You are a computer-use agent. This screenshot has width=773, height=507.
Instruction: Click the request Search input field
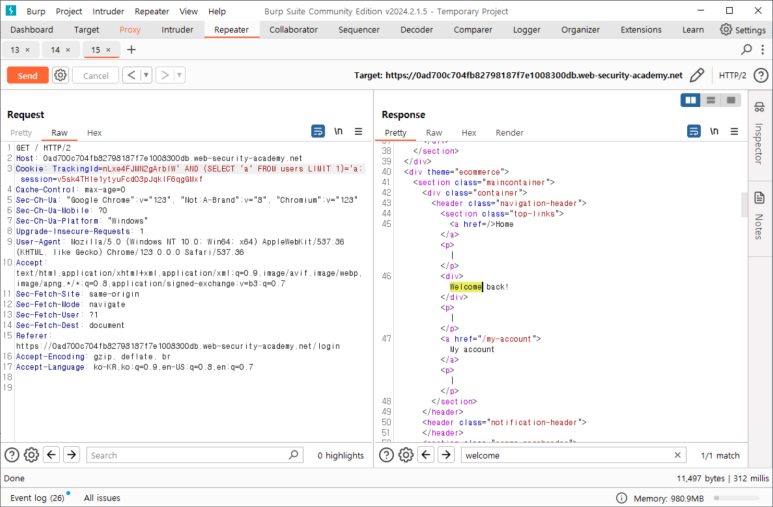[194, 455]
